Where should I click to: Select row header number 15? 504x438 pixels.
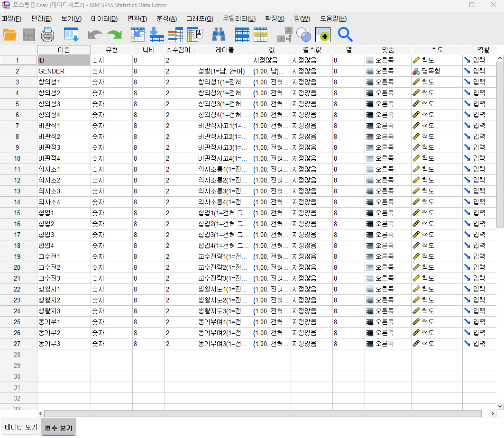(18, 213)
